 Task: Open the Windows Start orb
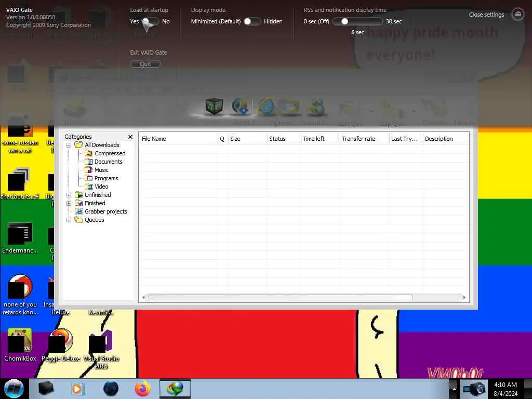click(14, 389)
